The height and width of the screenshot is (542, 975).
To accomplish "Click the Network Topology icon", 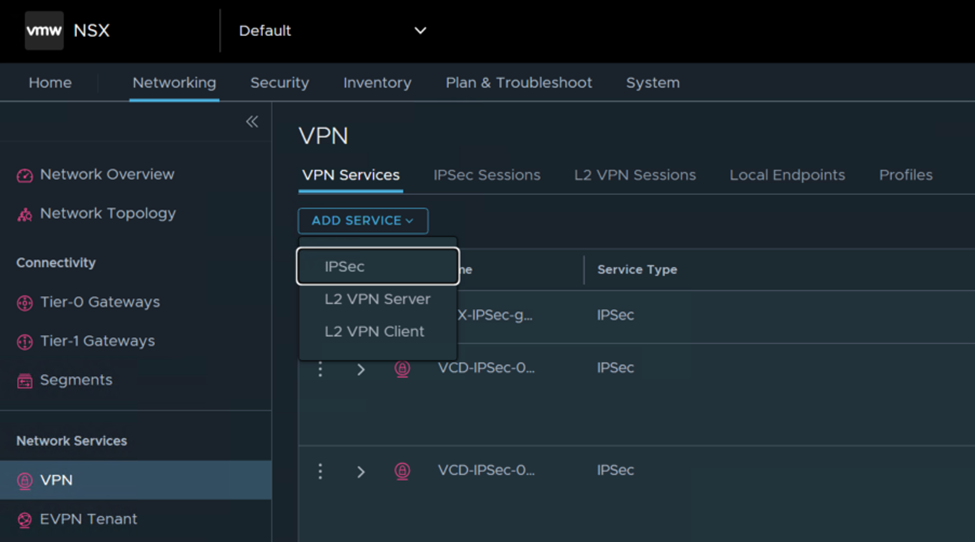I will coord(24,215).
